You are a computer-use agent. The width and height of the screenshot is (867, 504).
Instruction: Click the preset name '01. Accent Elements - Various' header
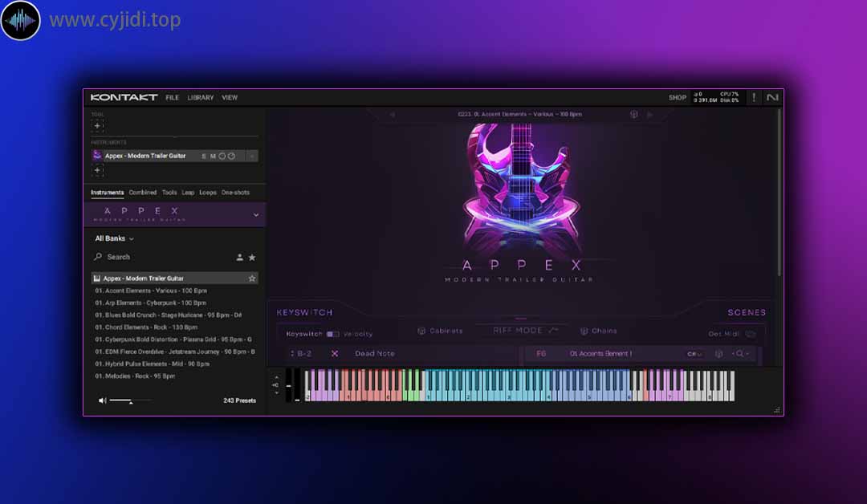pos(519,115)
